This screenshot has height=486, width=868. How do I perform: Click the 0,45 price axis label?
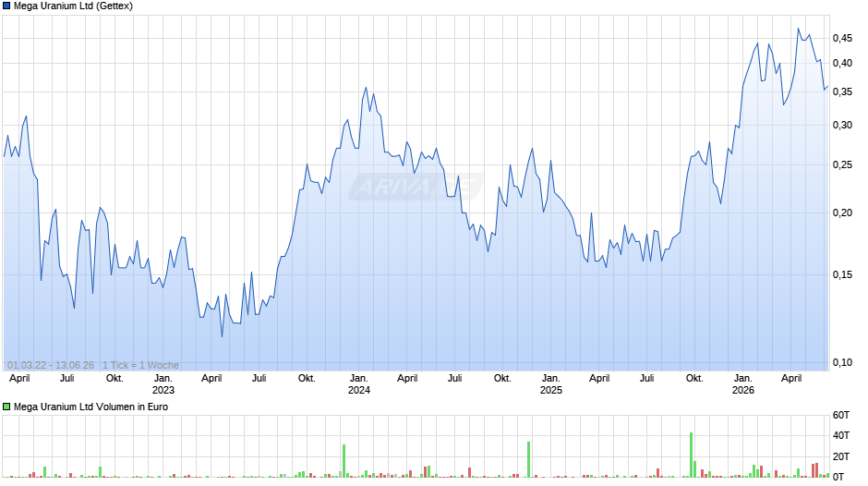(842, 38)
